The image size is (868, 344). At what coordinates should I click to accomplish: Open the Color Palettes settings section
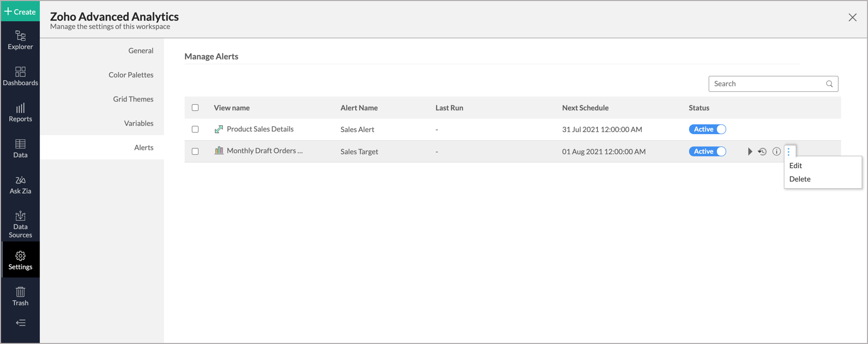[131, 75]
